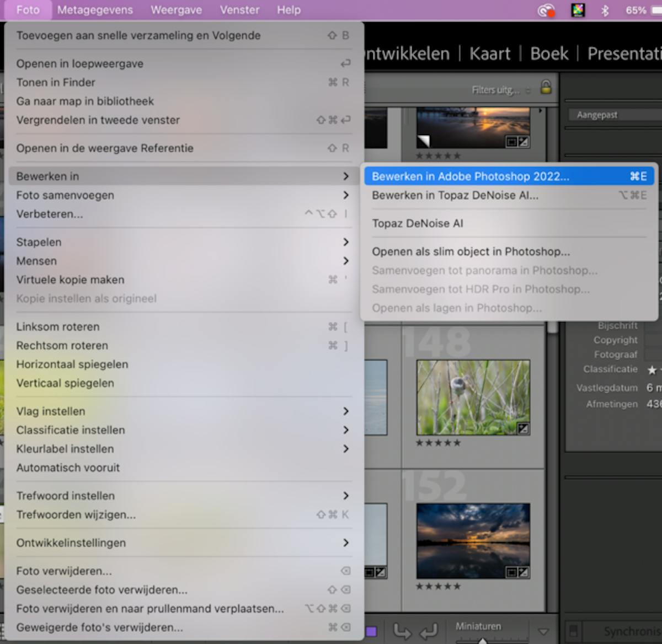
Task: Set star rating under stormy sunset photo
Action: [438, 586]
